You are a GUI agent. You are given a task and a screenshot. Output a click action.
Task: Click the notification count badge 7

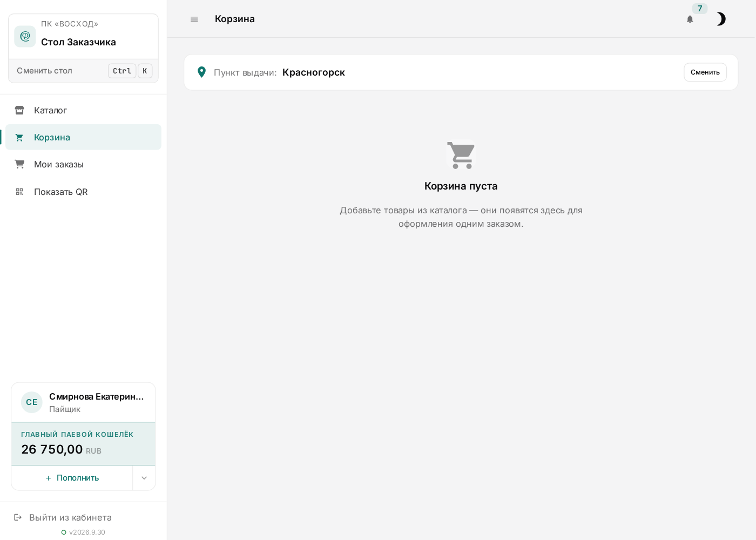click(700, 8)
